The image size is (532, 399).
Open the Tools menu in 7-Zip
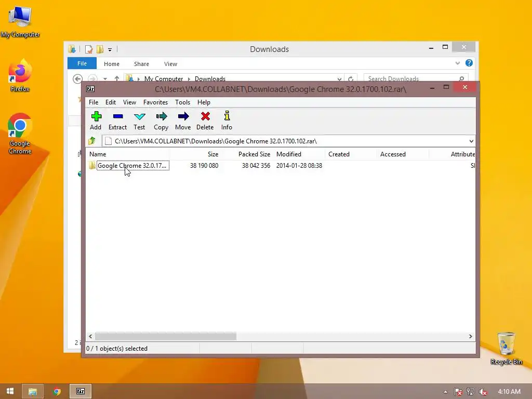(x=182, y=102)
